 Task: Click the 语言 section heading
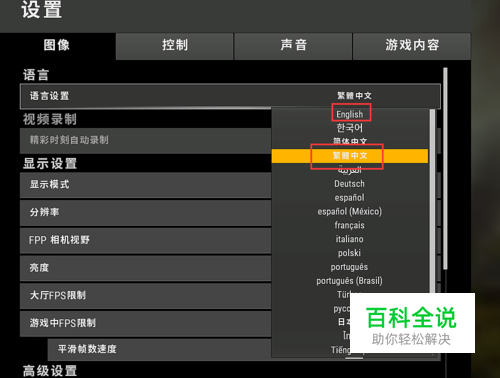click(x=36, y=75)
